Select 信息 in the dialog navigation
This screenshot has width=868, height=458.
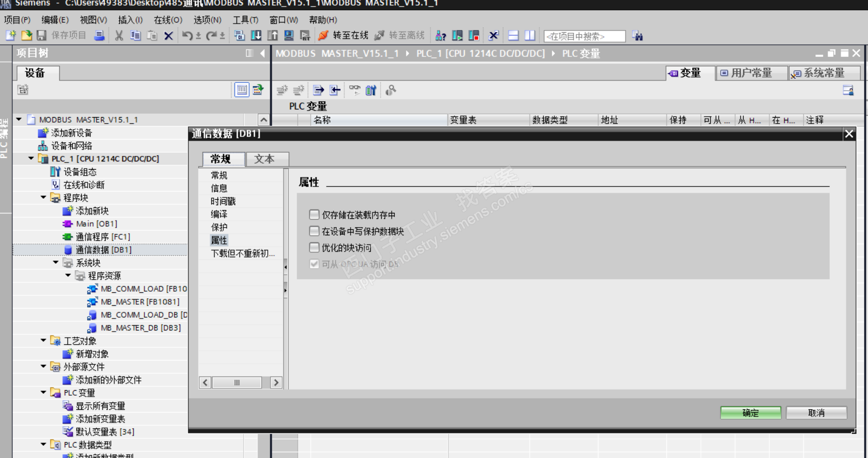tap(219, 188)
